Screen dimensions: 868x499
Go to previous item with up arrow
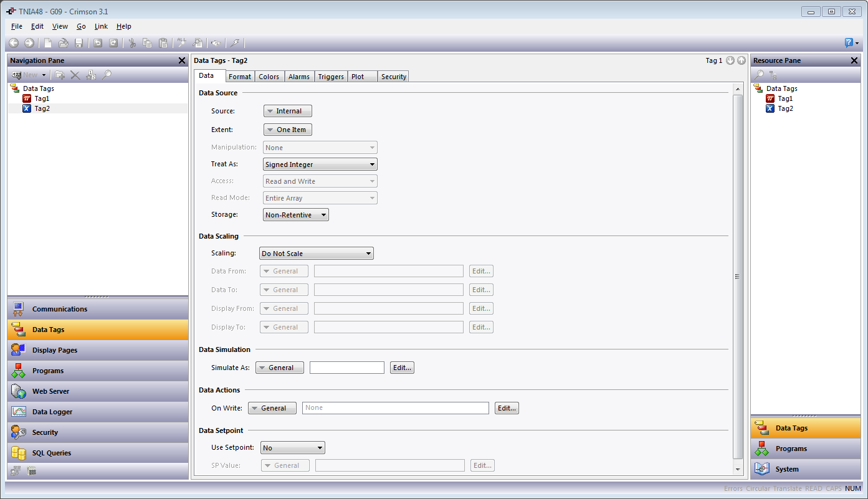tap(741, 60)
